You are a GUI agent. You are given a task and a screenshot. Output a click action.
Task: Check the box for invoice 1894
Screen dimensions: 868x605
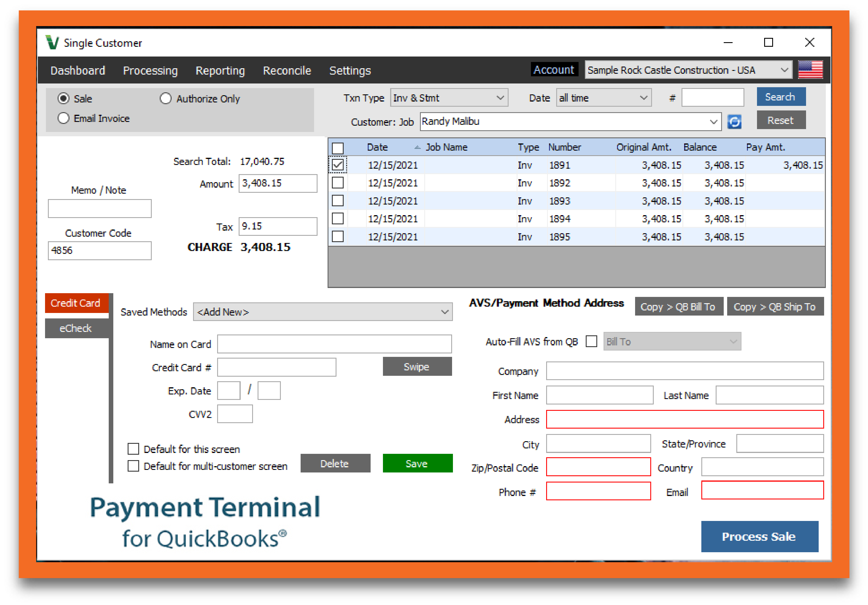[x=338, y=219]
